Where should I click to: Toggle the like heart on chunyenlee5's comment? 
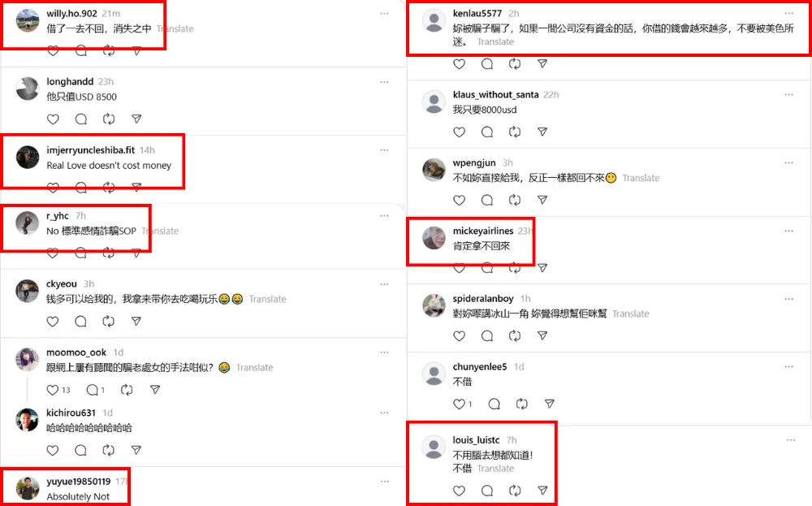tap(459, 404)
